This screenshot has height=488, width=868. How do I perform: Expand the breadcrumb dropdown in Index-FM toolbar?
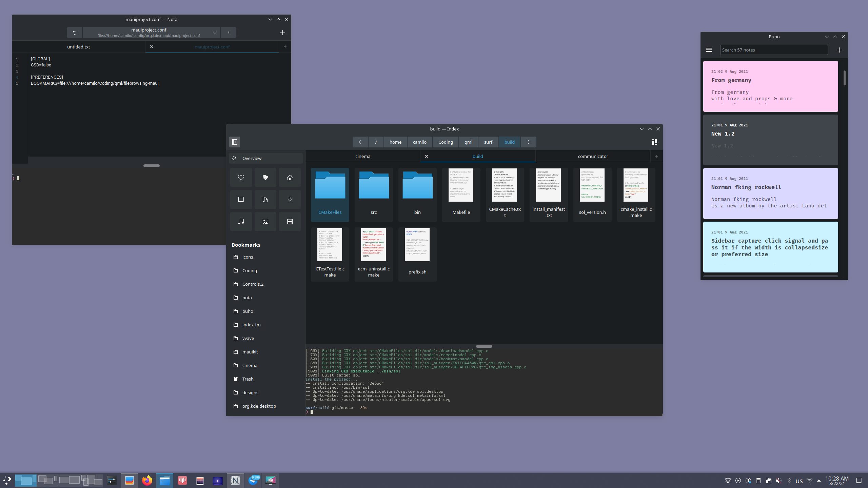tap(529, 142)
